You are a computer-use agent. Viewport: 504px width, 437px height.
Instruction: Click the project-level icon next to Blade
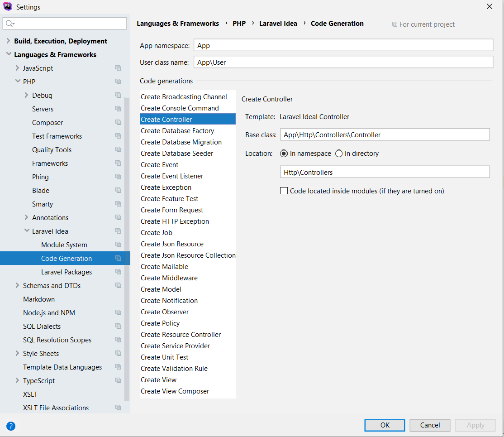point(118,190)
